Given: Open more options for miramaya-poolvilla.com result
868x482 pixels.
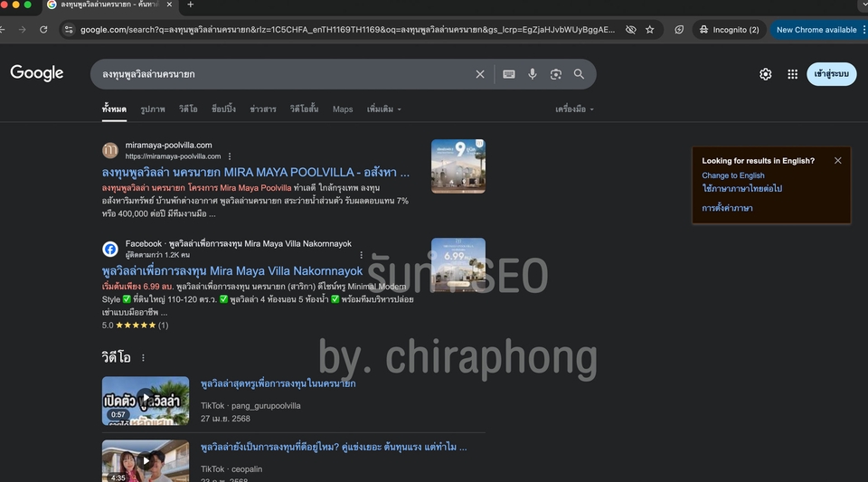Looking at the screenshot, I should coord(230,156).
